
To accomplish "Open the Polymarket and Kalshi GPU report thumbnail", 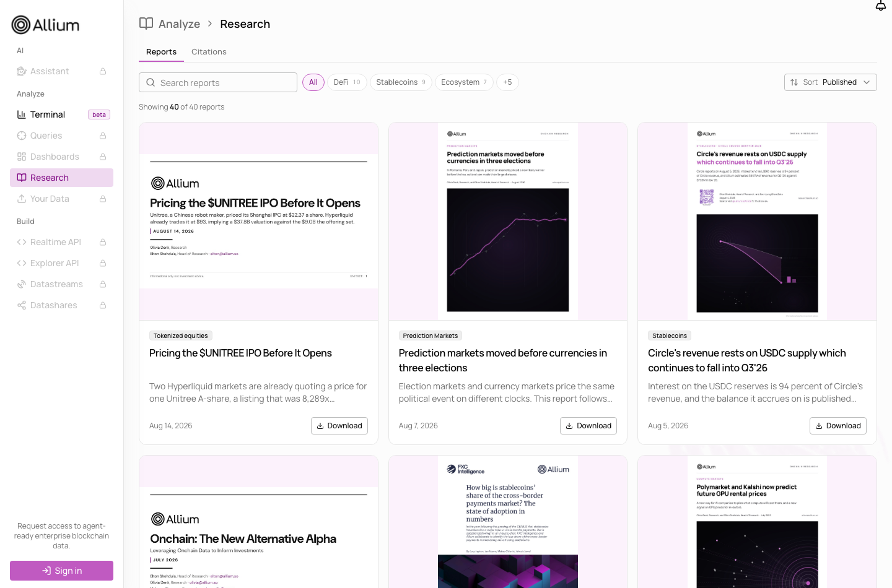I will [x=757, y=522].
